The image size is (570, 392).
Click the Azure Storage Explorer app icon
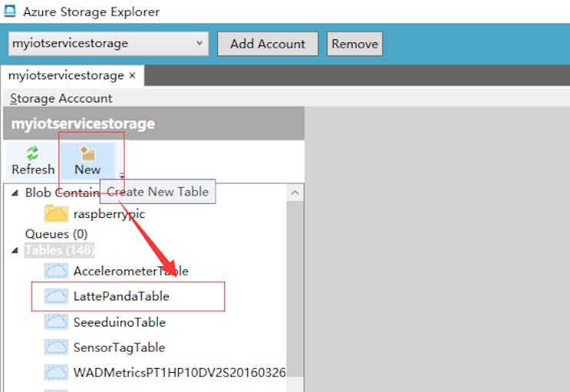coord(9,11)
